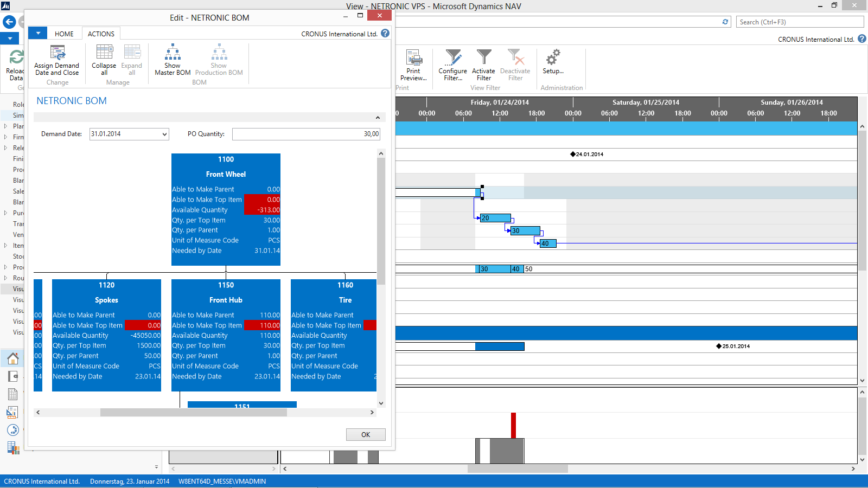Click the help icon in BOM dialog
Screen dimensions: 868x488
click(x=385, y=33)
